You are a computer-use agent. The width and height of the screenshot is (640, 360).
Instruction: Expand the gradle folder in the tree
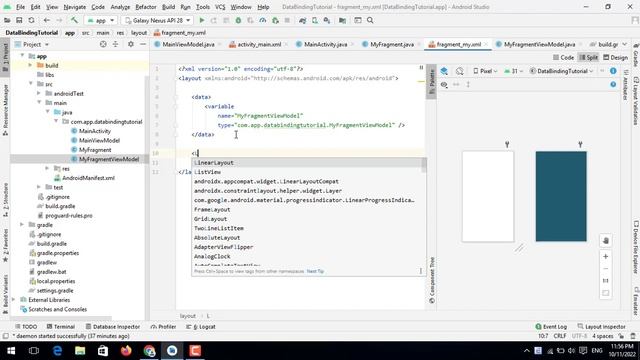[22, 225]
